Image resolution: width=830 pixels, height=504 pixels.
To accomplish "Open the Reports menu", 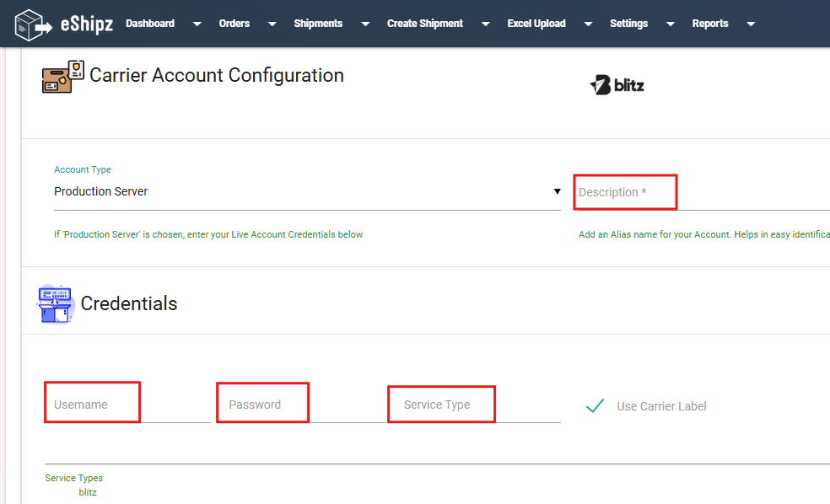I will [710, 24].
